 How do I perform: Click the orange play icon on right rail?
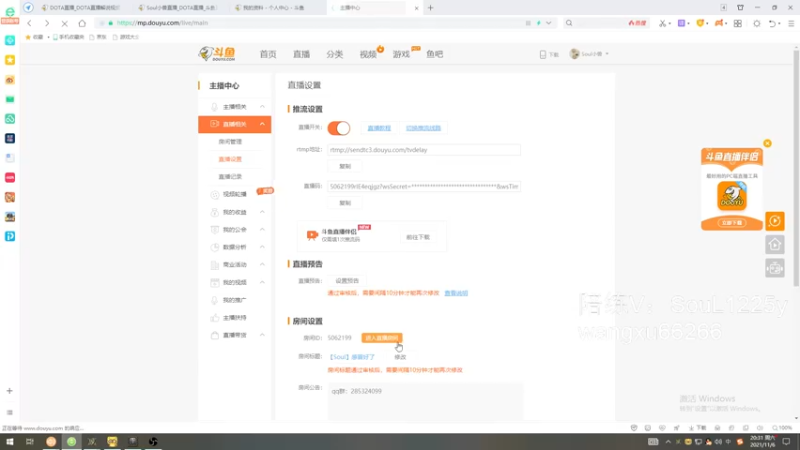pos(775,221)
